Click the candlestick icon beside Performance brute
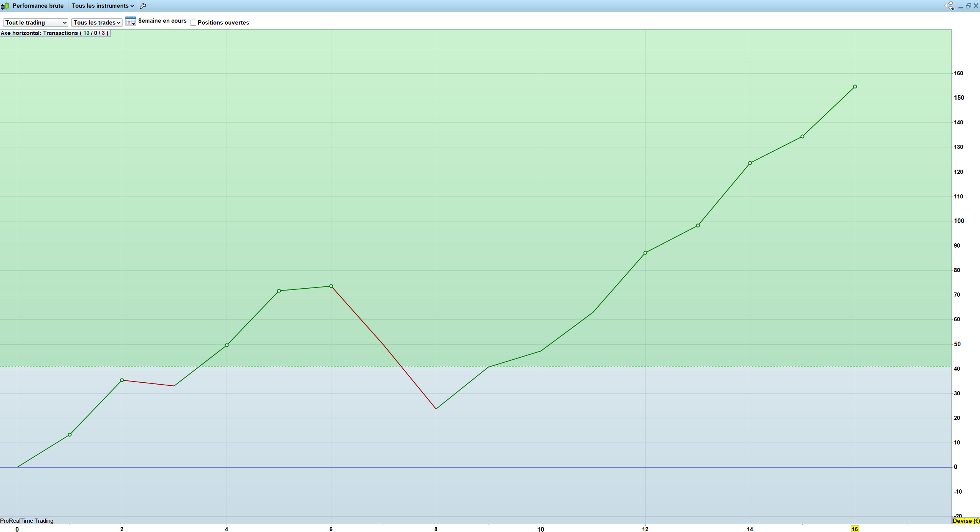Image resolution: width=980 pixels, height=532 pixels. coord(5,6)
